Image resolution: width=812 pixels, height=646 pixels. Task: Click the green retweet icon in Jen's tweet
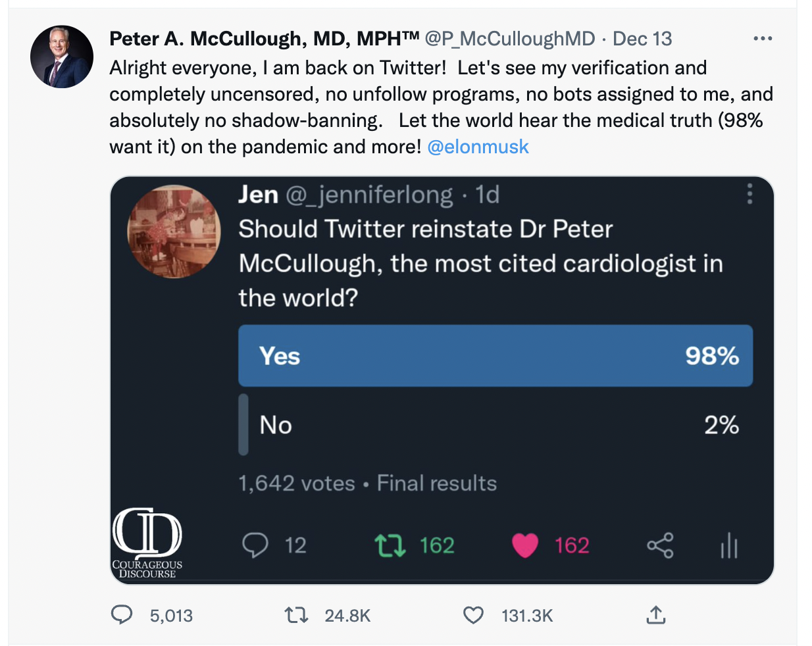pos(390,545)
